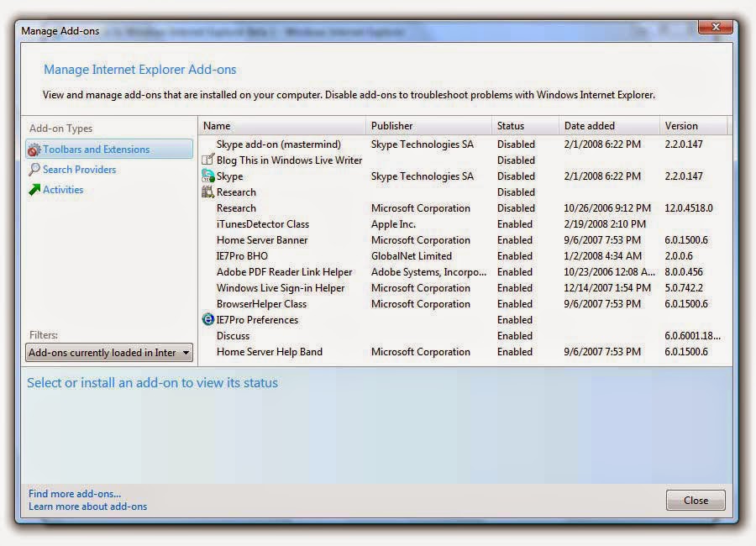Click the date 10/23/2006 12:08 A... cell

coord(610,271)
